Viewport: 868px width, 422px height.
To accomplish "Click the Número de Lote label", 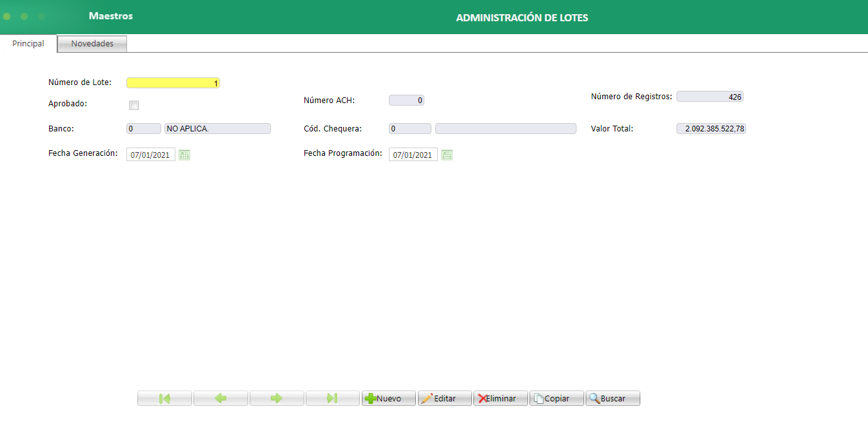I will coord(80,82).
